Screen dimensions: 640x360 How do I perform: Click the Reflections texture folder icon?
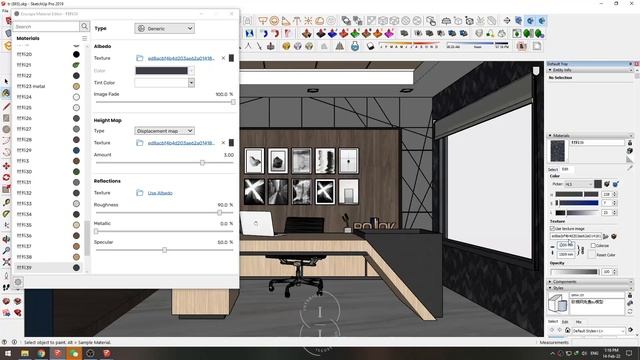pyautogui.click(x=140, y=193)
